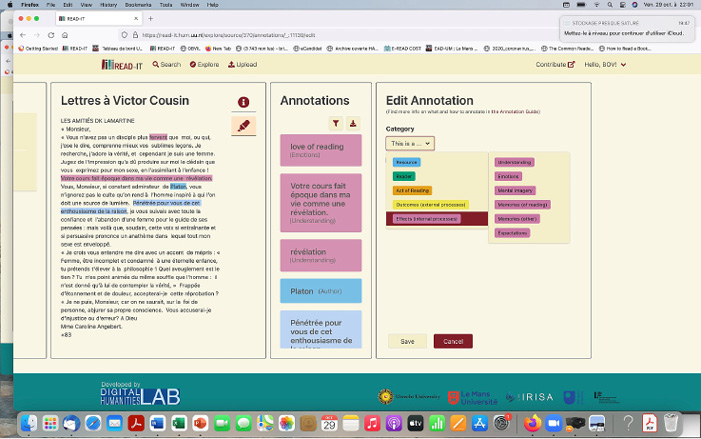This screenshot has width=701, height=439.
Task: Click the Save button
Action: [407, 341]
